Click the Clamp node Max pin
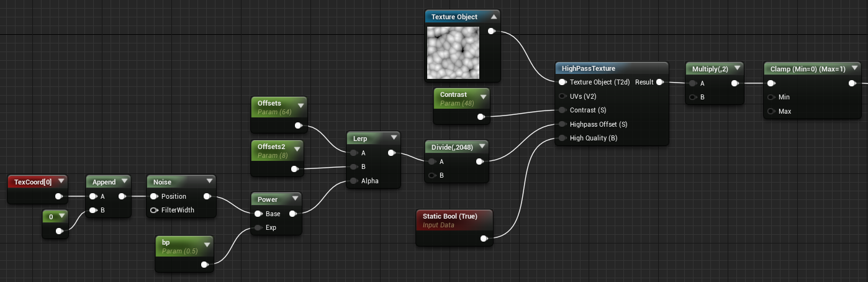The image size is (868, 282). tap(771, 111)
